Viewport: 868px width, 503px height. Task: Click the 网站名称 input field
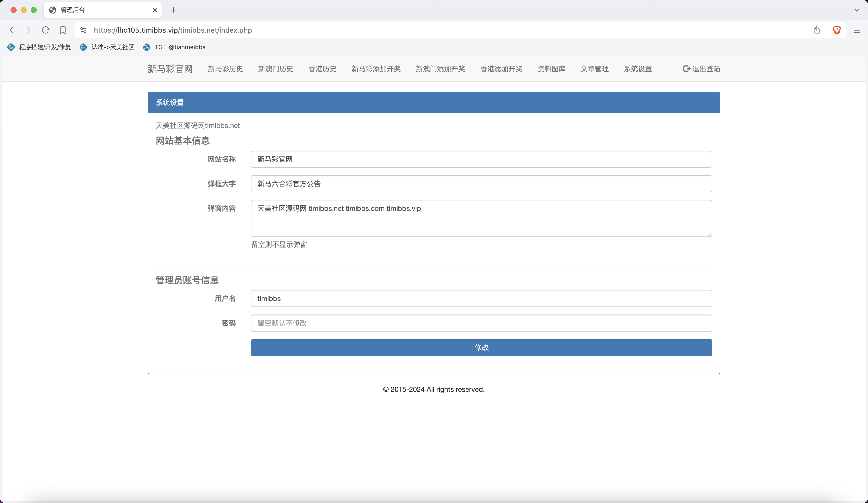click(481, 159)
